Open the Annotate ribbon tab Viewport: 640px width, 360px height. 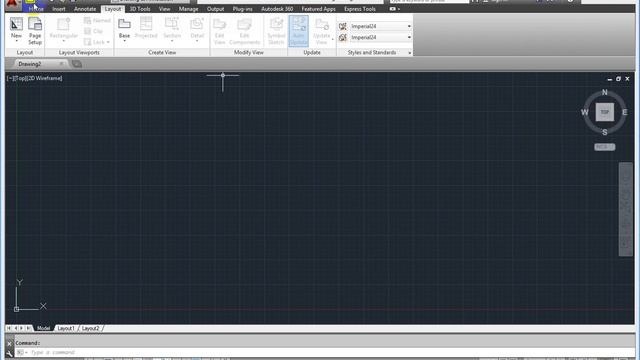coord(85,9)
